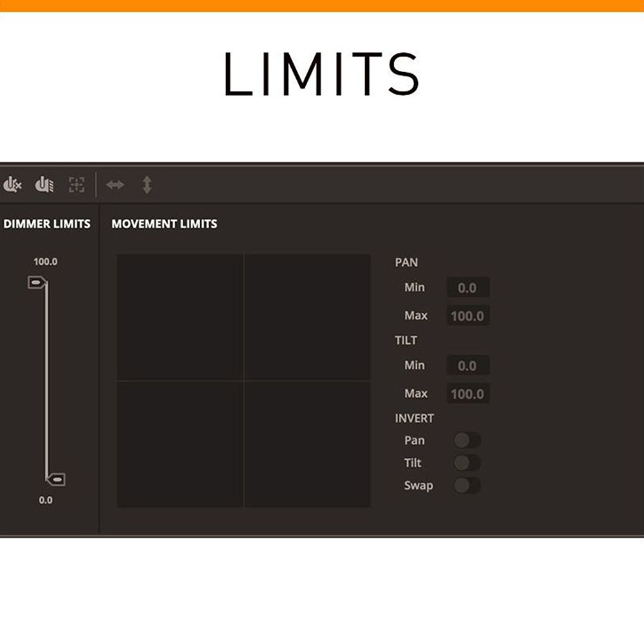Toggle the Invert Pan switch
The width and height of the screenshot is (644, 644).
467,440
